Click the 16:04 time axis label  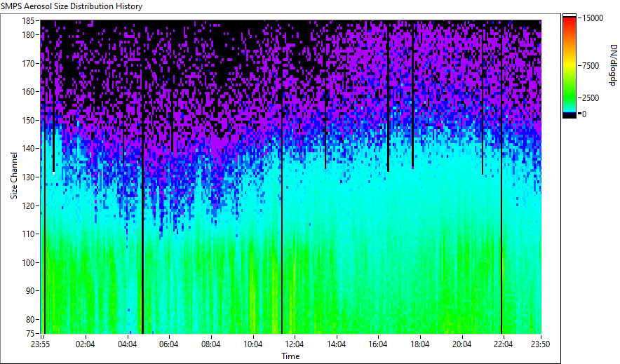(x=378, y=344)
